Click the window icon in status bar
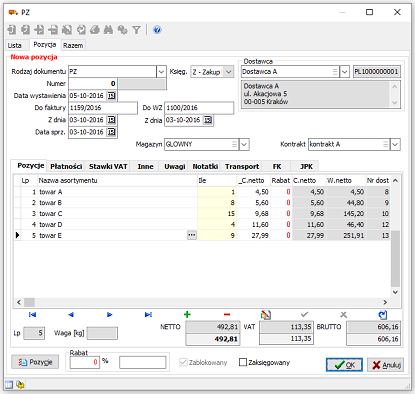The width and height of the screenshot is (415, 394). 9,385
